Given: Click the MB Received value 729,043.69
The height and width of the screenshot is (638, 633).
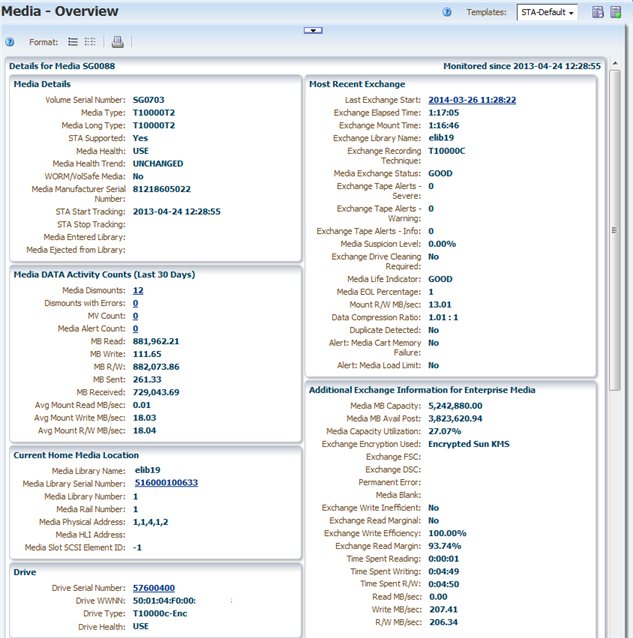Looking at the screenshot, I should (156, 392).
